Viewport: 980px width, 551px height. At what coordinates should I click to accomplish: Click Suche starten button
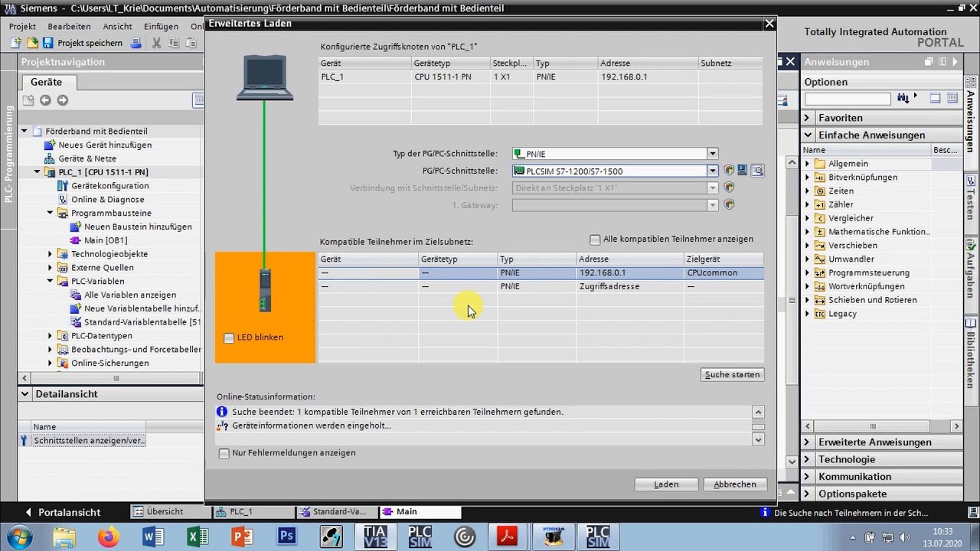point(733,375)
